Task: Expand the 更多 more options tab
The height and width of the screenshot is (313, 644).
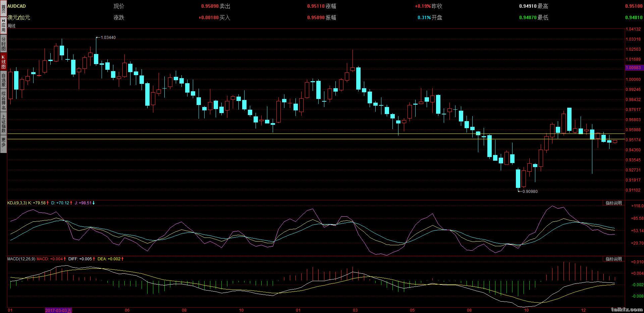Action: 3,144
